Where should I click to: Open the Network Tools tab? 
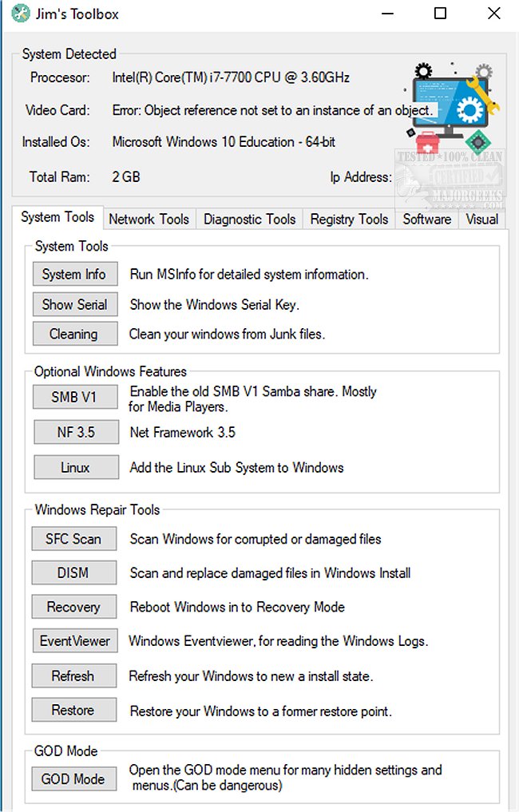(149, 219)
